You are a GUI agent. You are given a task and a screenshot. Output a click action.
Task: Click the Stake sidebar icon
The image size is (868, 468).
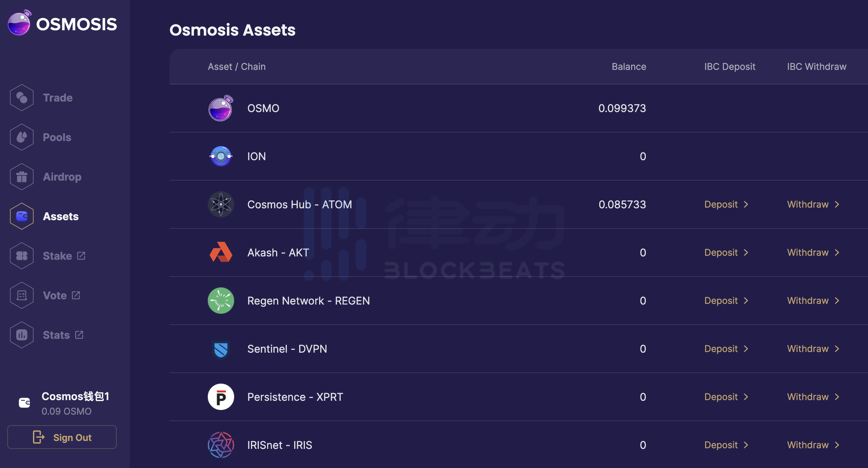(x=22, y=256)
